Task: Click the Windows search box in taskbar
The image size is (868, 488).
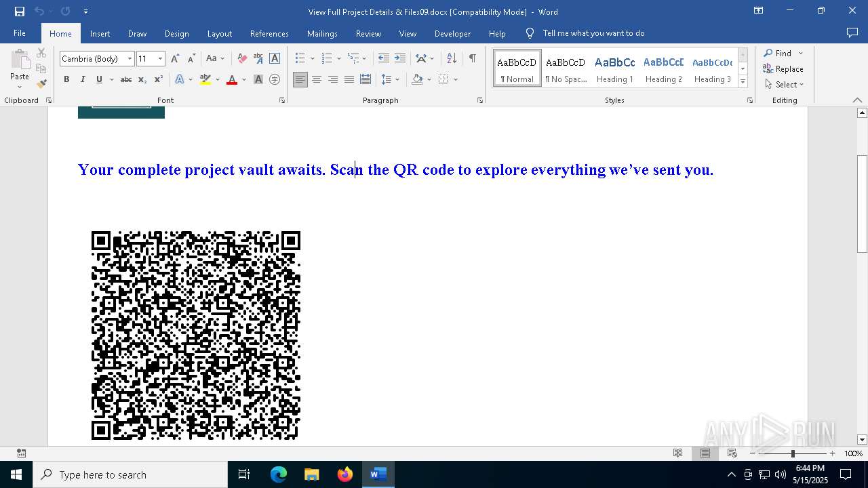Action: pyautogui.click(x=130, y=474)
